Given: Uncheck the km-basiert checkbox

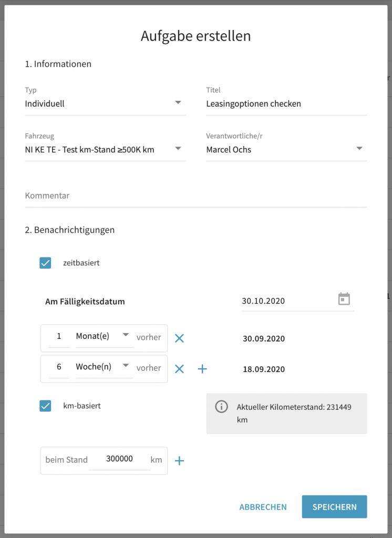Looking at the screenshot, I should 45,406.
